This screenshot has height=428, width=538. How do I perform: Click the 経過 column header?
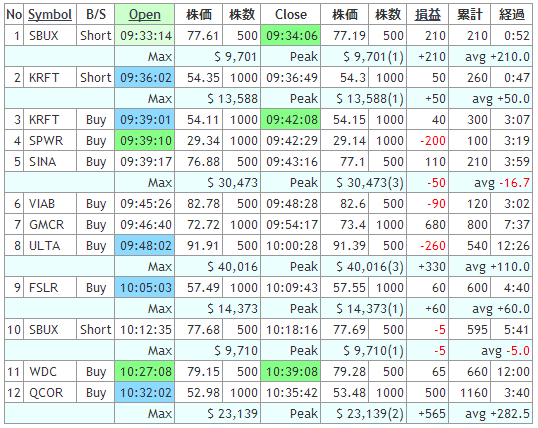512,15
